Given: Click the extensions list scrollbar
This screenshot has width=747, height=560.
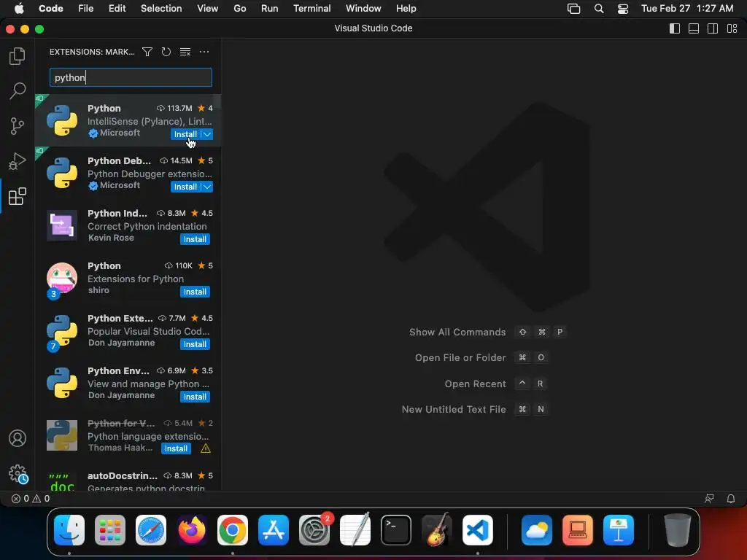Looking at the screenshot, I should pos(217,101).
